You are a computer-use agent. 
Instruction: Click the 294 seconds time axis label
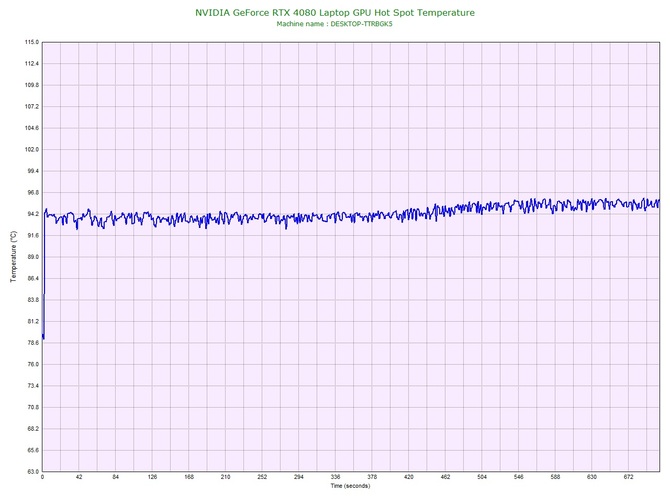[x=299, y=477]
